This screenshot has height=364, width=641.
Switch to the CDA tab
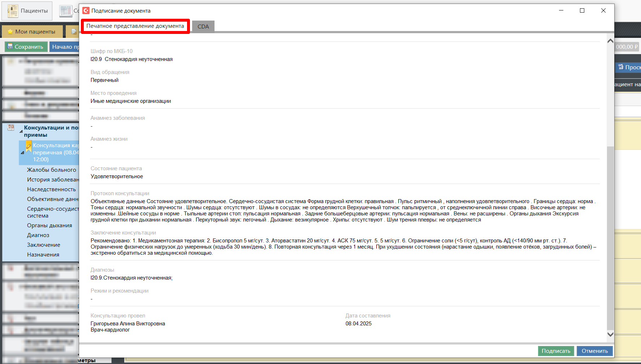point(203,26)
